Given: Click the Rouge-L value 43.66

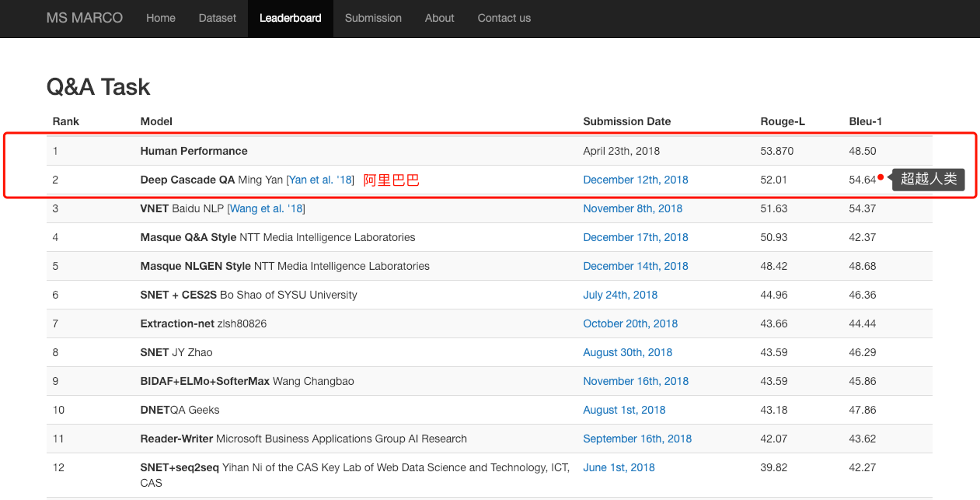Looking at the screenshot, I should point(774,323).
